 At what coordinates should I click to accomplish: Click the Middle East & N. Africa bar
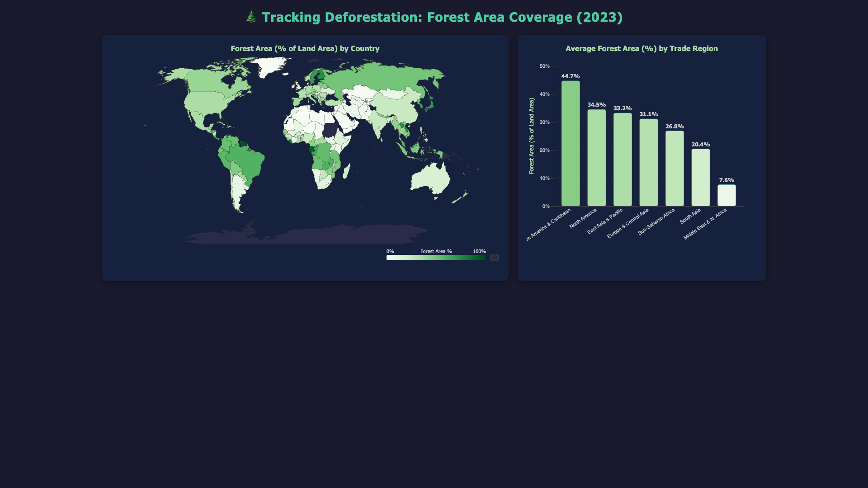[x=726, y=195]
